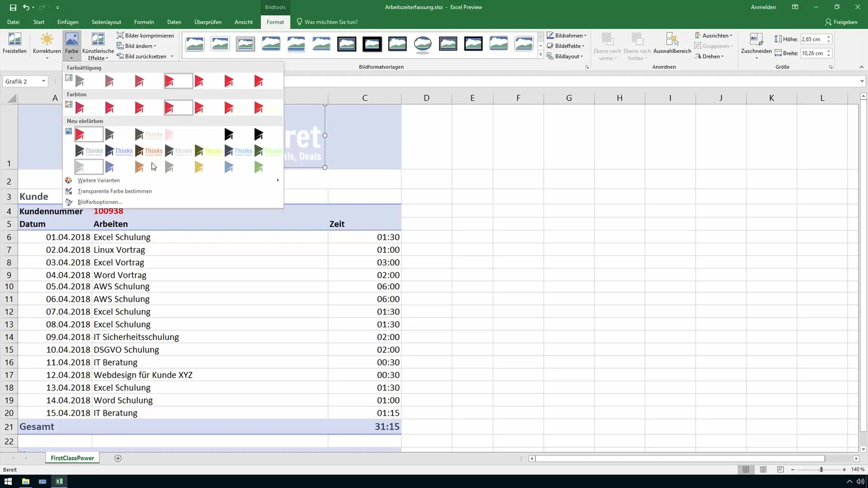This screenshot has height=488, width=868.
Task: Click the Zuschneiden crop tool
Action: click(756, 46)
